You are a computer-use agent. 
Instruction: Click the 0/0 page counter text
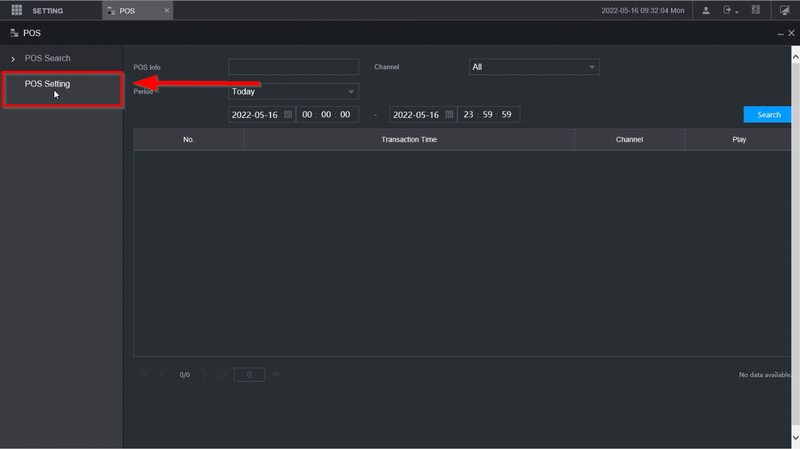(x=185, y=375)
